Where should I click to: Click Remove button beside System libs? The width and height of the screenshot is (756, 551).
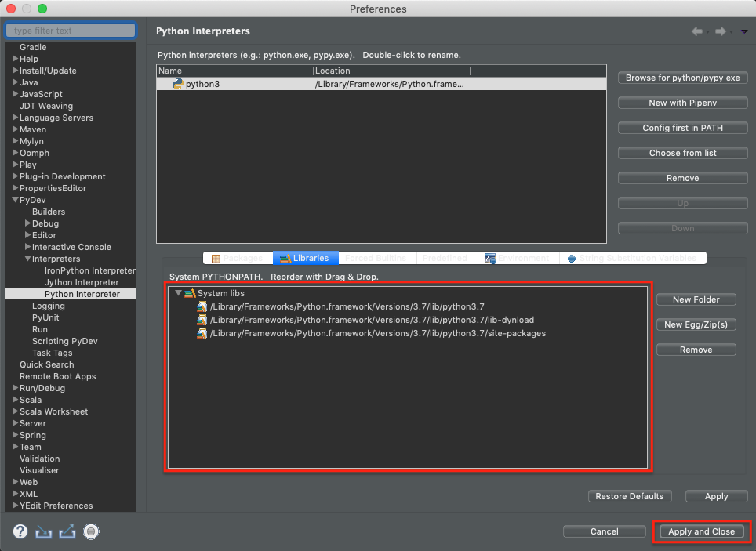tap(696, 350)
